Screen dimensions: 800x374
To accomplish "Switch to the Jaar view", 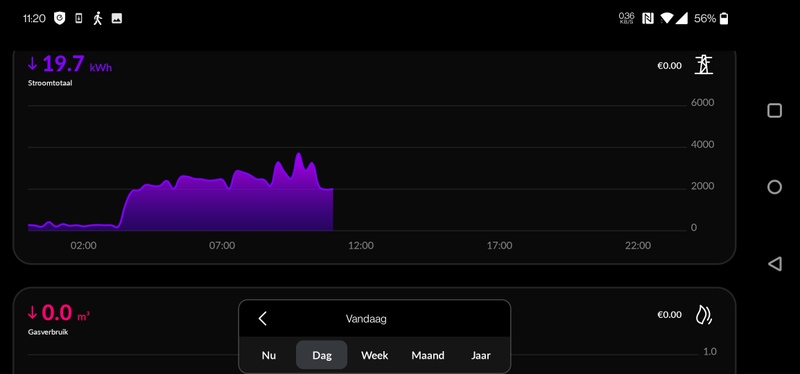I will coord(481,355).
